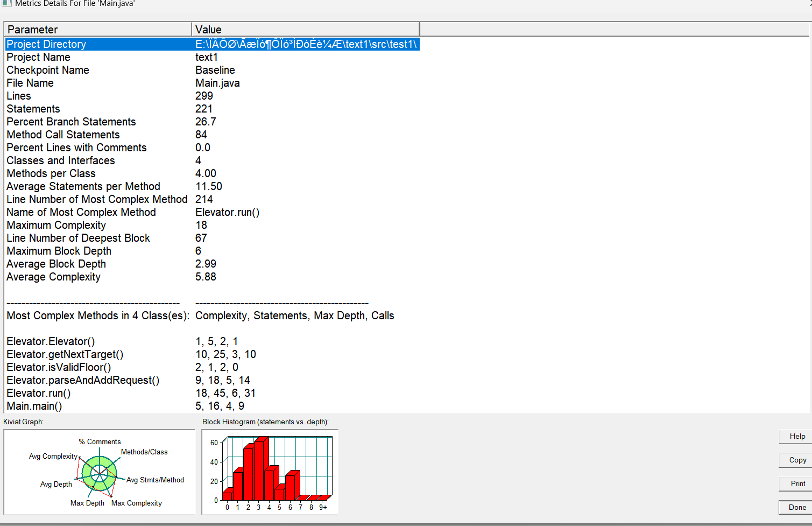The height and width of the screenshot is (526, 812).
Task: Select the Method Call Statements row
Action: tap(212, 135)
